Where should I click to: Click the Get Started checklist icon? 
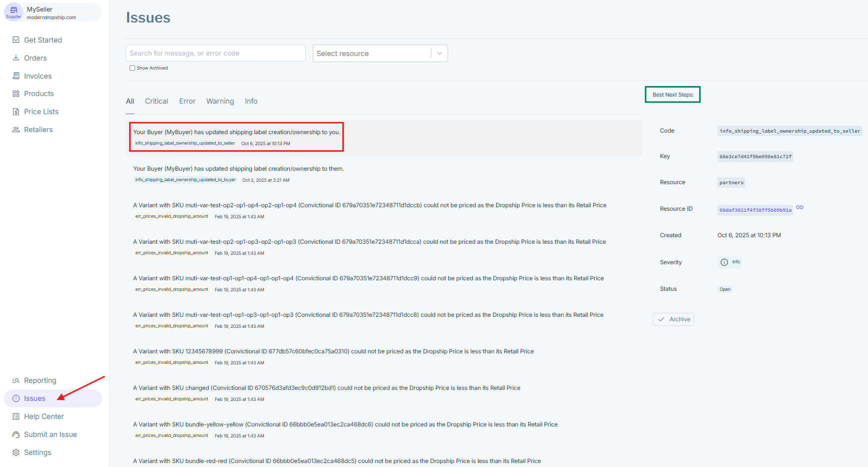click(16, 40)
